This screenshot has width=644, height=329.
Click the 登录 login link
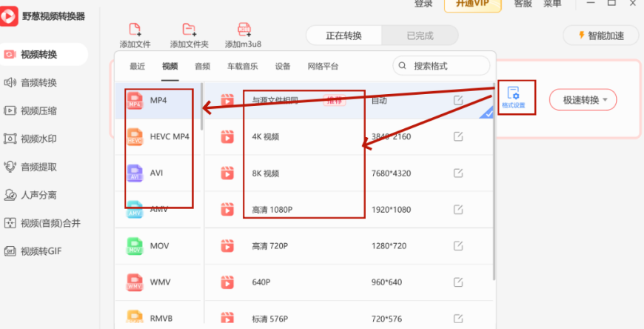(423, 4)
